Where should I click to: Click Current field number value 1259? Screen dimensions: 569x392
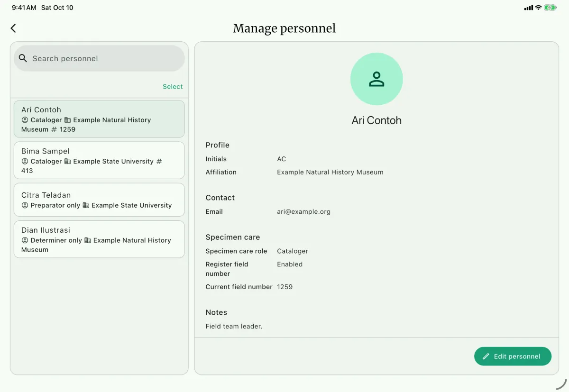[x=284, y=287]
